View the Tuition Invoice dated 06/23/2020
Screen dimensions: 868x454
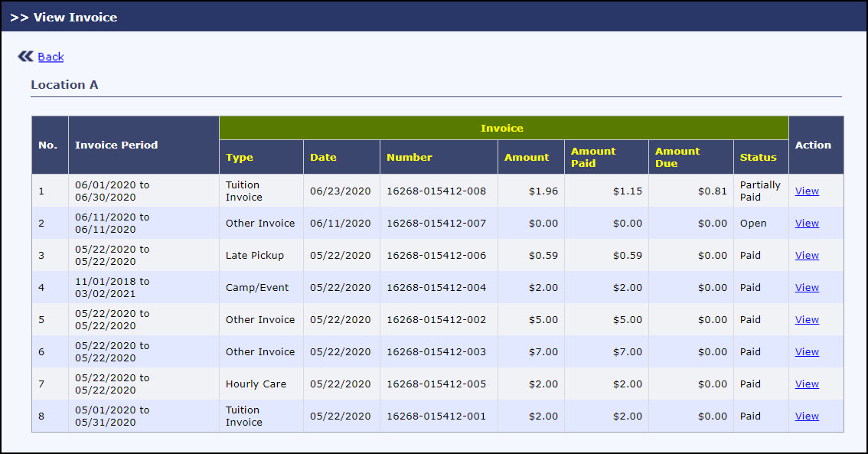pos(806,191)
